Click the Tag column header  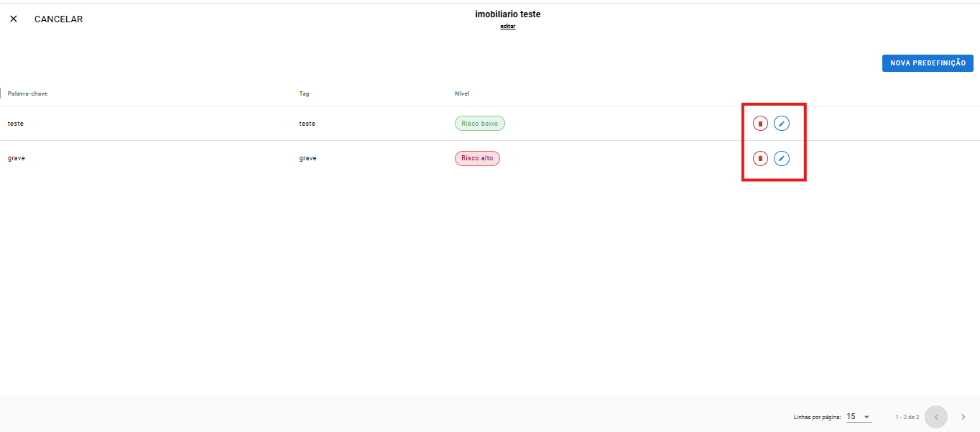tap(305, 93)
